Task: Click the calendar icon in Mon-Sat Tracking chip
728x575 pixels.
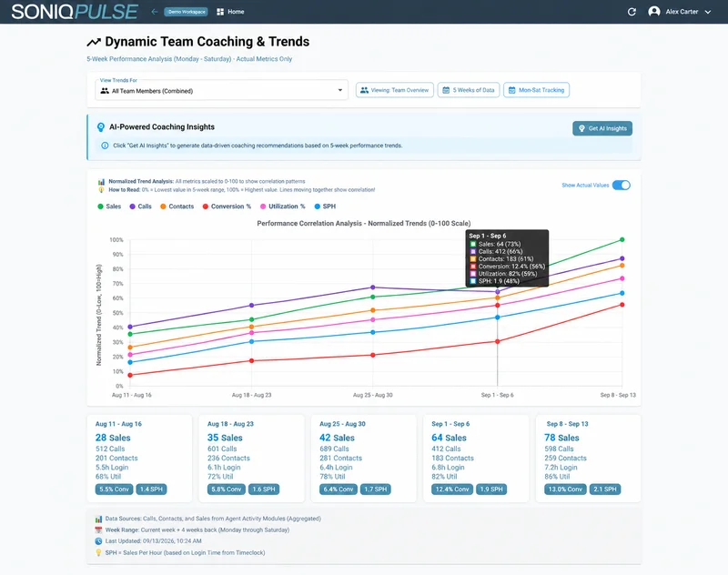Action: [511, 90]
